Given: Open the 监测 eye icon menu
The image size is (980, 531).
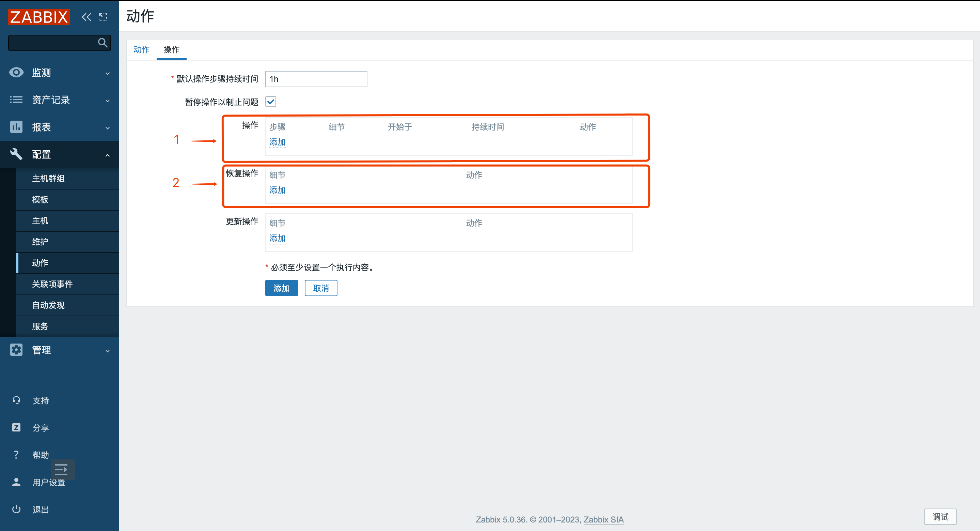Looking at the screenshot, I should click(x=16, y=72).
